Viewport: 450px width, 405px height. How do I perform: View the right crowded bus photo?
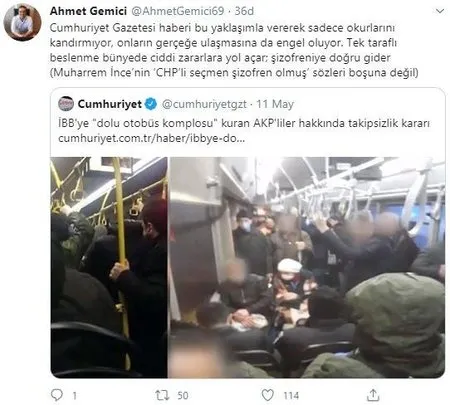coord(307,267)
